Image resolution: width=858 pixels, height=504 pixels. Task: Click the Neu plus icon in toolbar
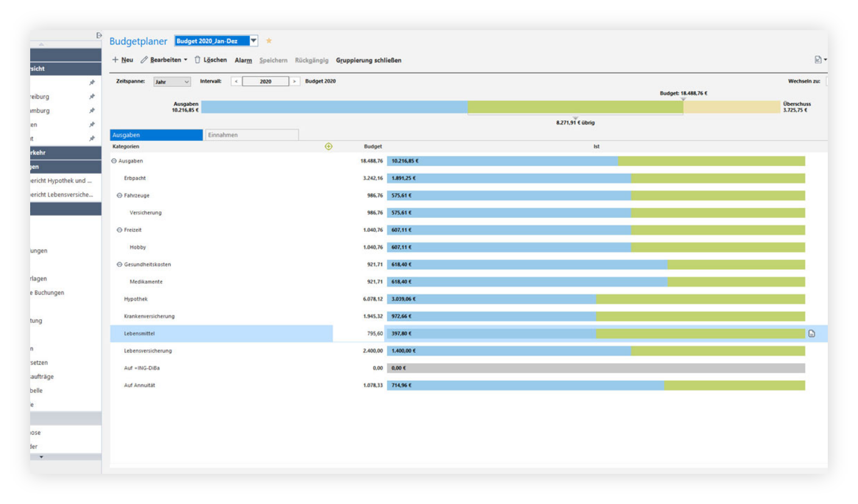(x=115, y=60)
